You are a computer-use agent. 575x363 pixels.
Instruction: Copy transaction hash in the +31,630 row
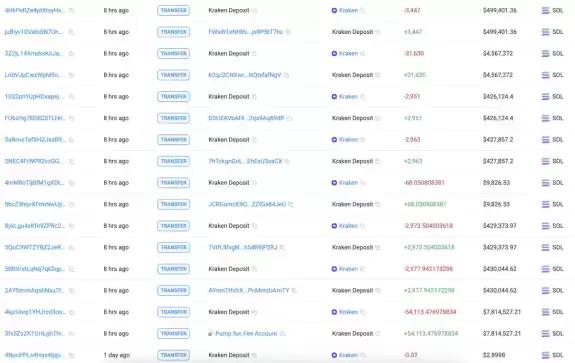tap(72, 75)
